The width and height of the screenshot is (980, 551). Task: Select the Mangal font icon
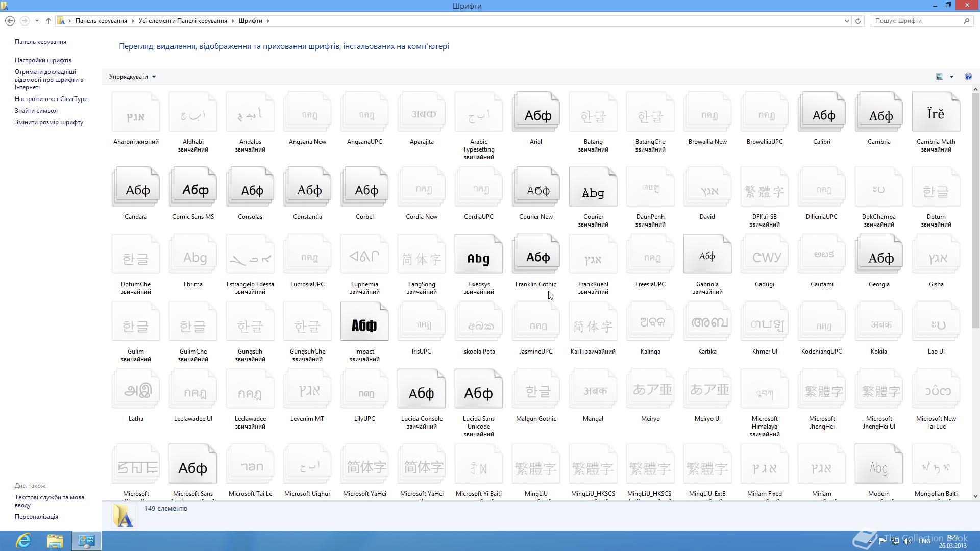click(593, 389)
